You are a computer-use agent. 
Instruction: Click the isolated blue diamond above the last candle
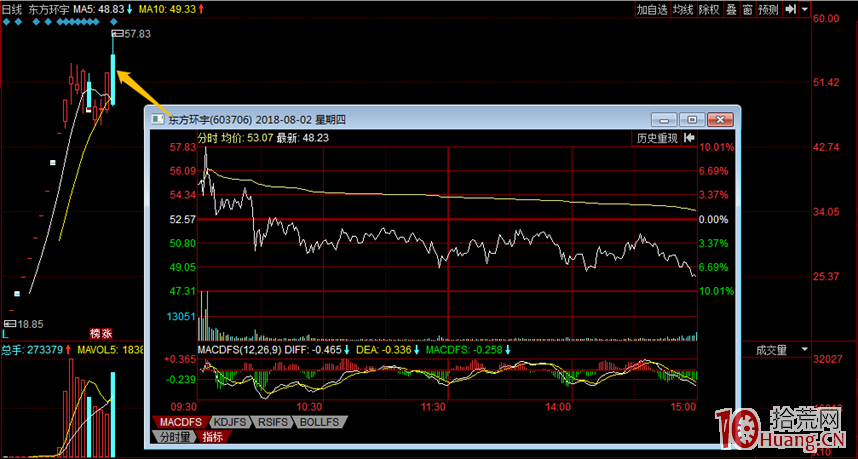pos(114,22)
